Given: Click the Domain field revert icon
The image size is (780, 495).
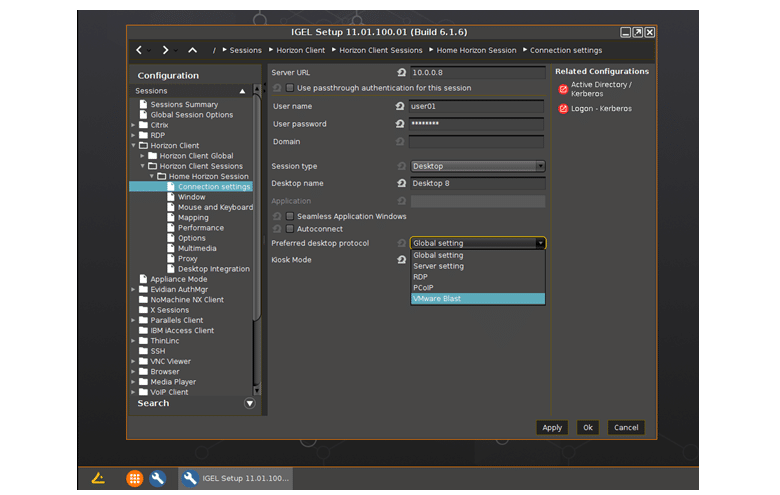Looking at the screenshot, I should coord(400,142).
